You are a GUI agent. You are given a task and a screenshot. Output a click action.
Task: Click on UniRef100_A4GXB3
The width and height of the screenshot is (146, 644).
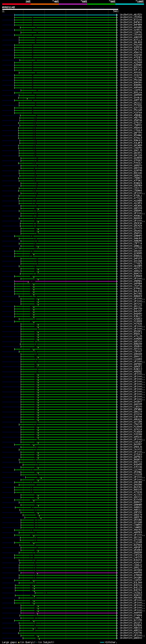[x=131, y=60]
